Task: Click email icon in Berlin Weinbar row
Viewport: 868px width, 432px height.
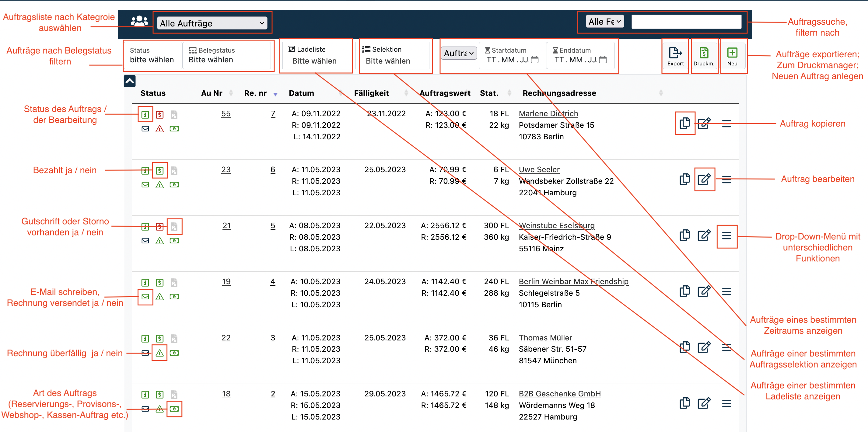Action: tap(145, 297)
